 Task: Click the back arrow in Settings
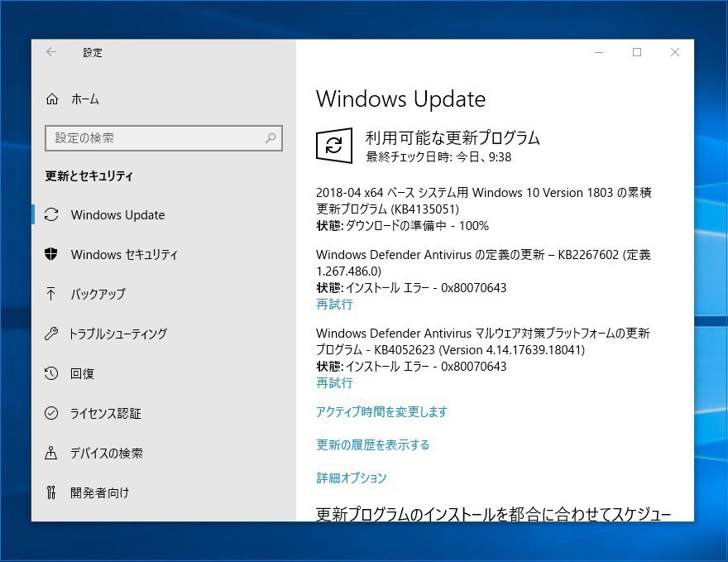(51, 52)
